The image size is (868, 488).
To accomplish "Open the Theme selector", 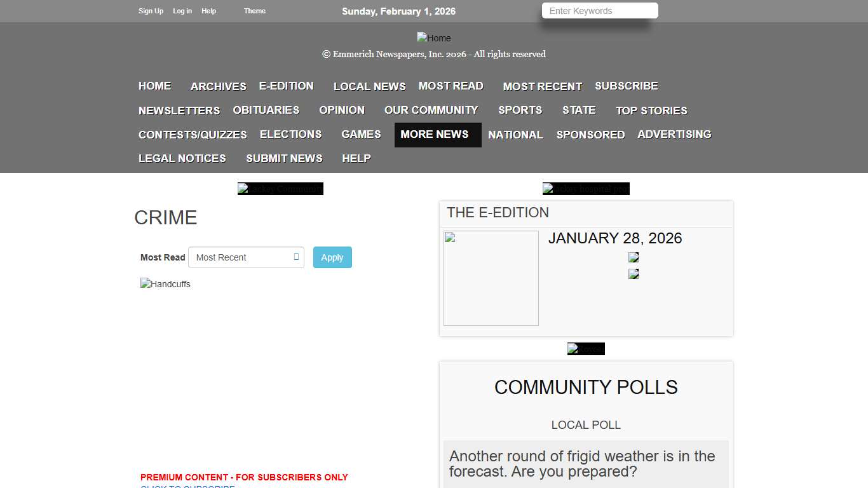I will pos(254,11).
